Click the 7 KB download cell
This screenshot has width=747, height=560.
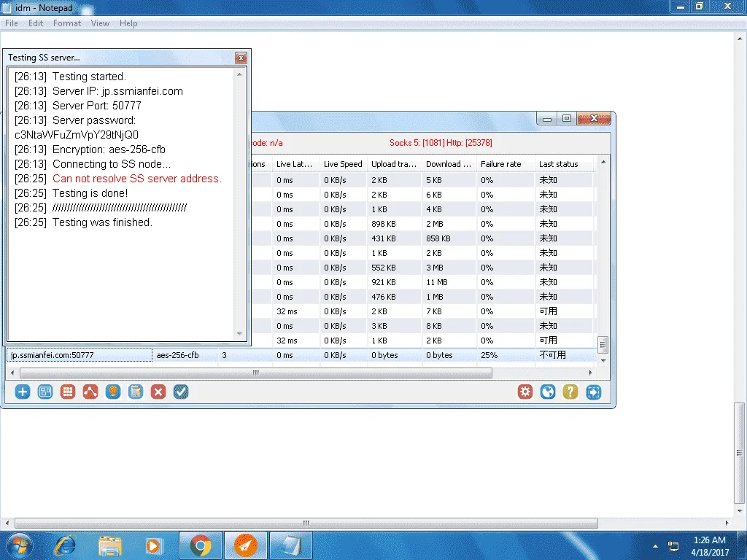click(x=434, y=311)
